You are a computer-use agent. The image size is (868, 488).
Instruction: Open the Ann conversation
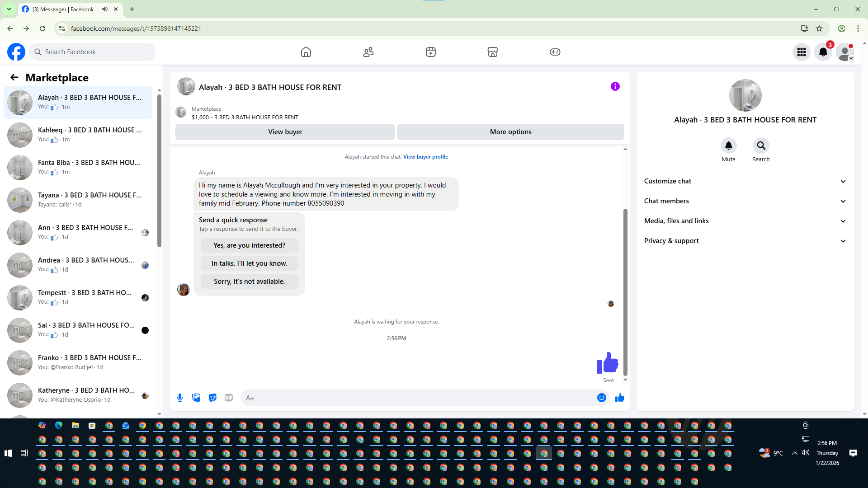point(78,233)
